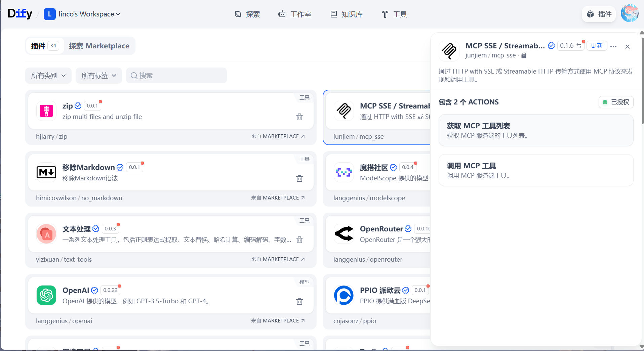Switch to 探索 Marketplace tab
The width and height of the screenshot is (644, 351).
(x=99, y=46)
